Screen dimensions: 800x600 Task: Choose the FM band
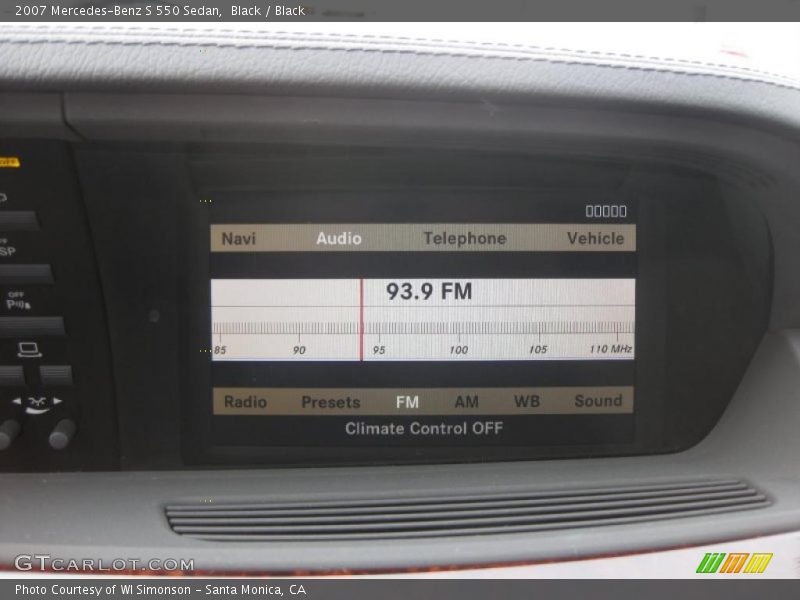pos(407,402)
